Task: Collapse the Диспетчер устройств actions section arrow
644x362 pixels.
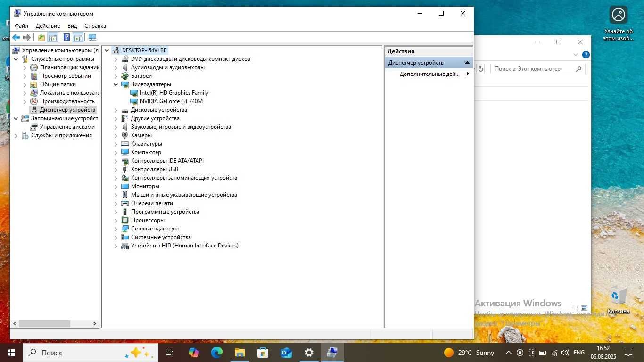Action: (467, 63)
